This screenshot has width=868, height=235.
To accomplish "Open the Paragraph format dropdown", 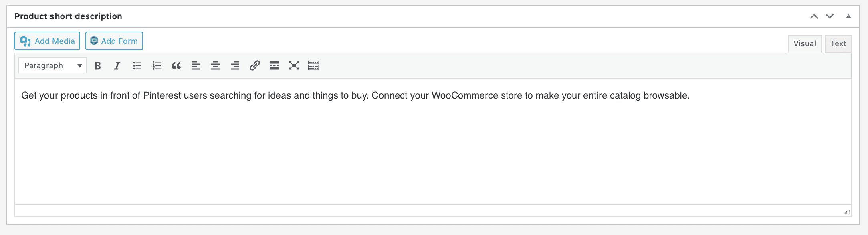I will point(52,66).
